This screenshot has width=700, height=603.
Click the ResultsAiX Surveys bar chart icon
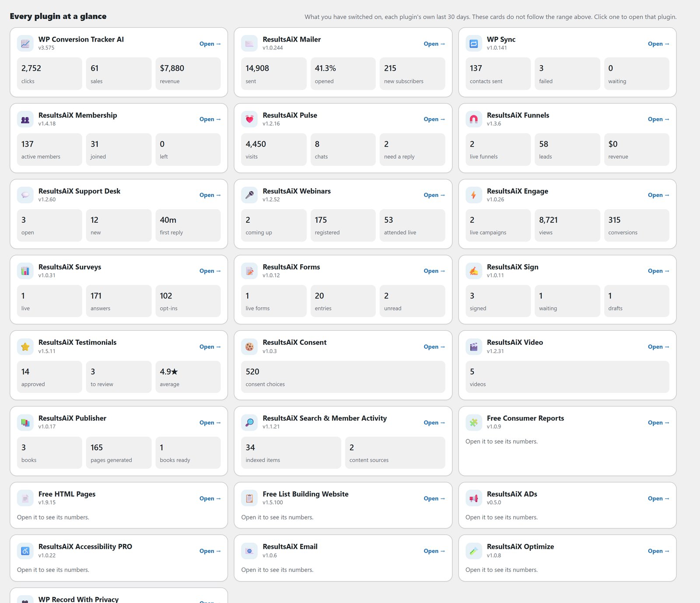pos(25,271)
